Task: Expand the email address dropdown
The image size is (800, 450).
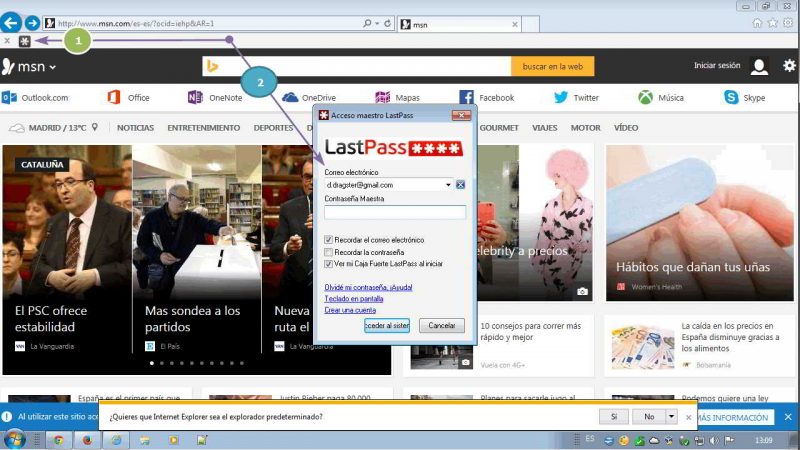Action: (x=448, y=185)
